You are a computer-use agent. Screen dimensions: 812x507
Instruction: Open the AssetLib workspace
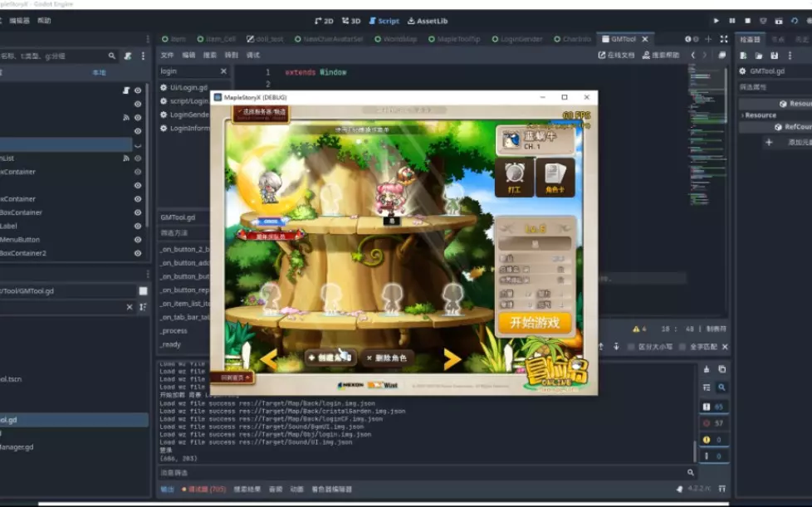[x=428, y=21]
